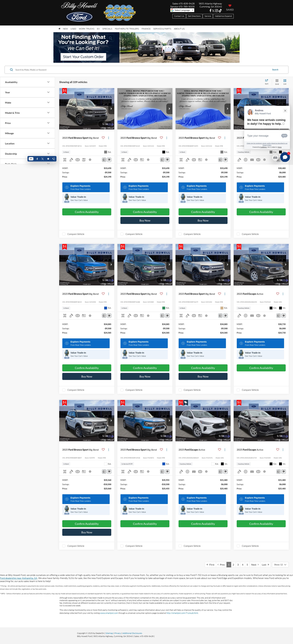The width and height of the screenshot is (293, 644).
Task: Click Confirm Availability on gray H251049 Bronco
Action: (x=87, y=212)
